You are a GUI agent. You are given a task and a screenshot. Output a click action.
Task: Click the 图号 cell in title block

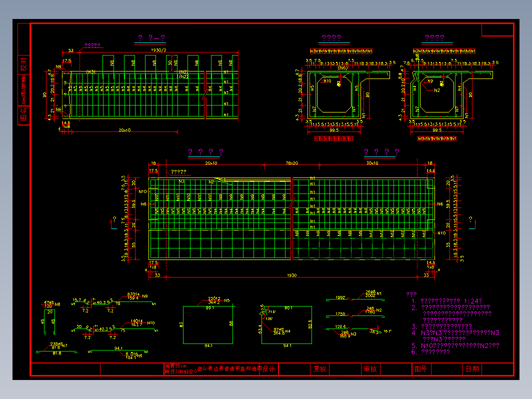click(420, 369)
